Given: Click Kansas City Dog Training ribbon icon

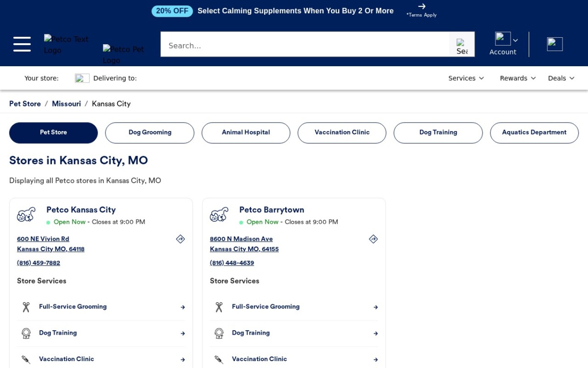Looking at the screenshot, I should click(x=26, y=333).
